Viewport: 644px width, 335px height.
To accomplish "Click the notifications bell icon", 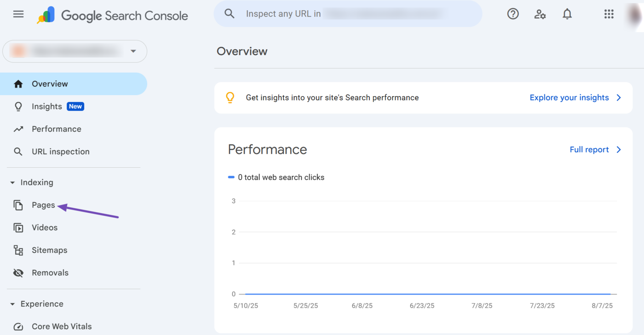I will tap(567, 14).
